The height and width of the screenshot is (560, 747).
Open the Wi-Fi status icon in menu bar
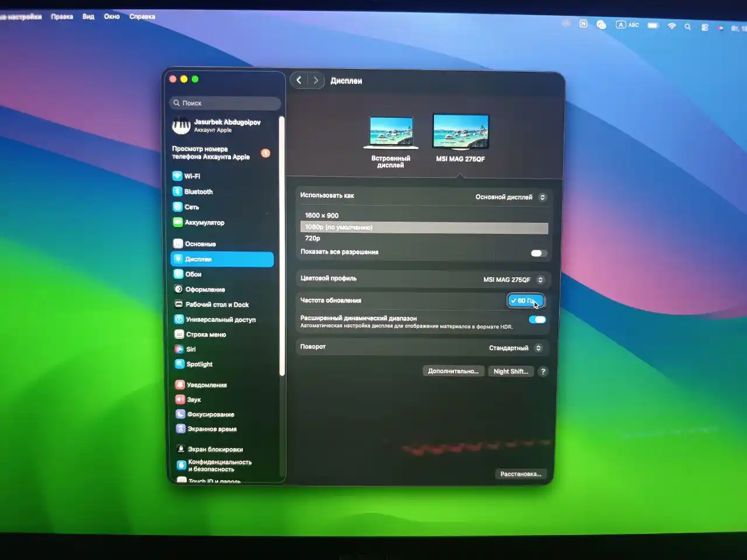tap(672, 26)
